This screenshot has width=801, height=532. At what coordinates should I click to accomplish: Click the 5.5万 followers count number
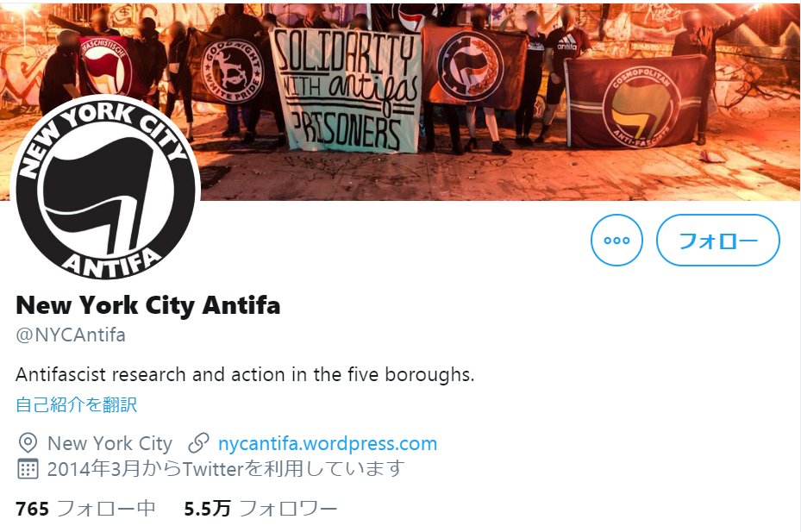pyautogui.click(x=208, y=509)
